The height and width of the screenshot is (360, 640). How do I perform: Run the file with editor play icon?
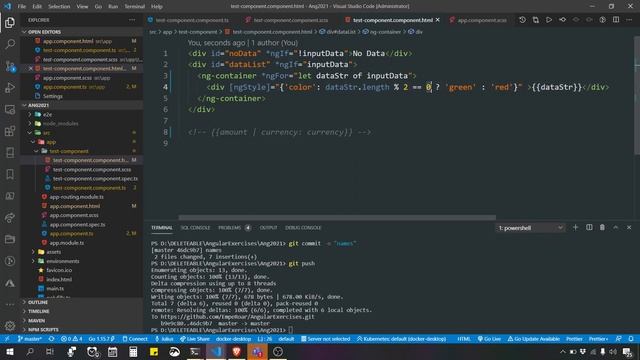tap(549, 20)
